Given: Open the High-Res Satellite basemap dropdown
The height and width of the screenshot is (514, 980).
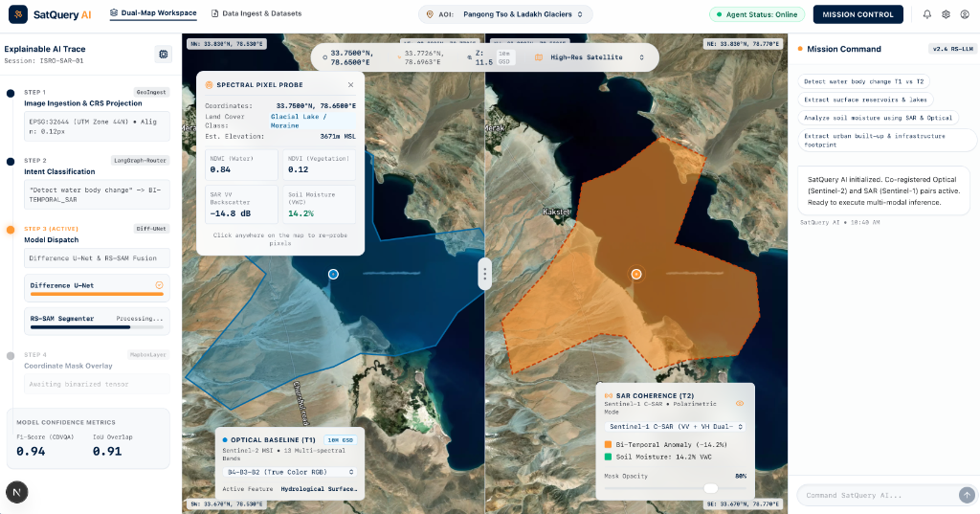Looking at the screenshot, I should coord(590,57).
